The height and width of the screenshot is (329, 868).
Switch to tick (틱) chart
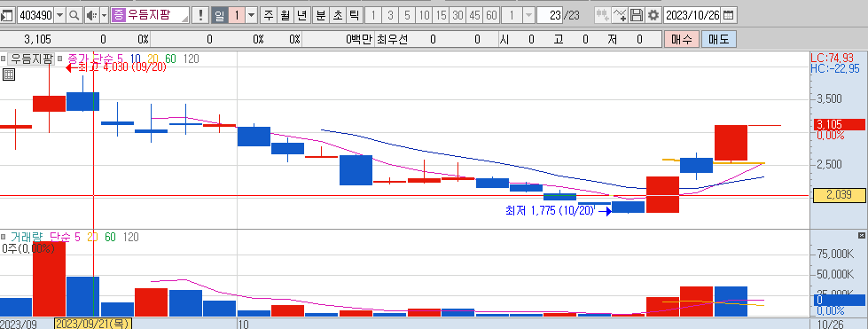click(354, 15)
